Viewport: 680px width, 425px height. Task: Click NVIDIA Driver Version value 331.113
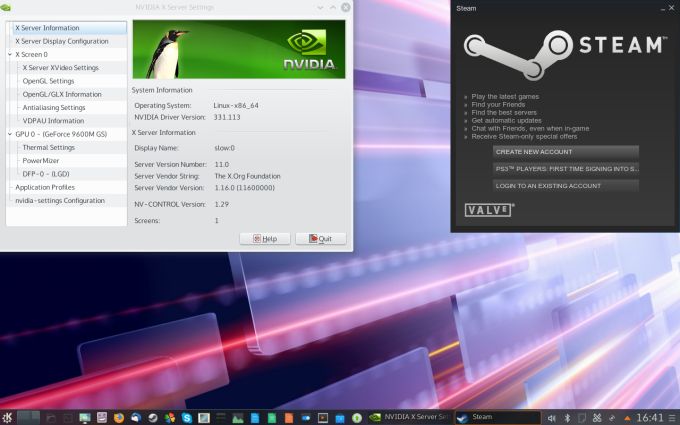click(x=227, y=117)
